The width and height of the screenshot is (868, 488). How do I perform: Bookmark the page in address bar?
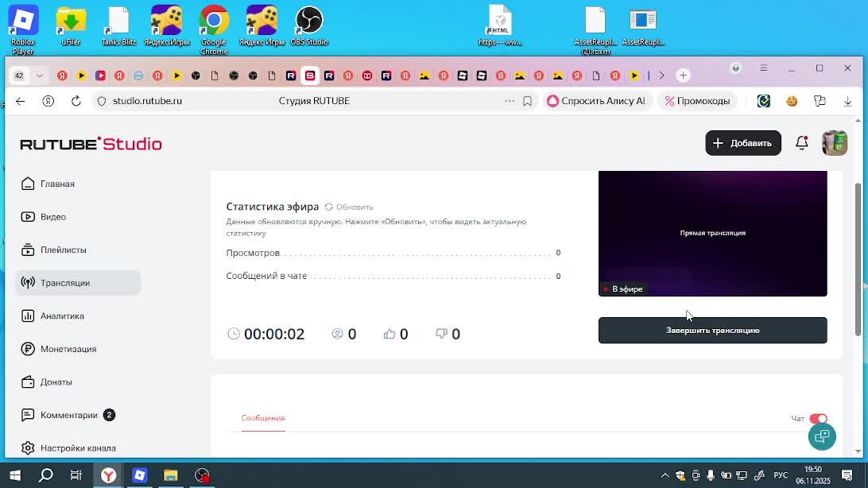point(528,101)
